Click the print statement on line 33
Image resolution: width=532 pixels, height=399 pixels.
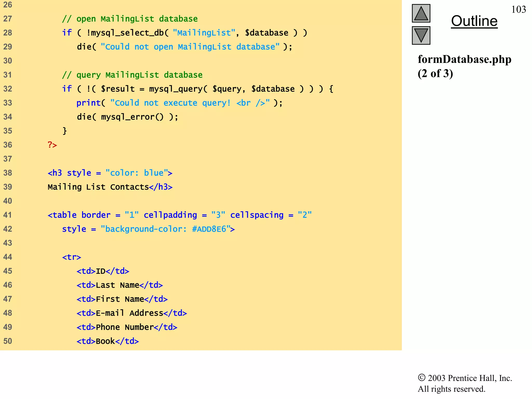179,103
